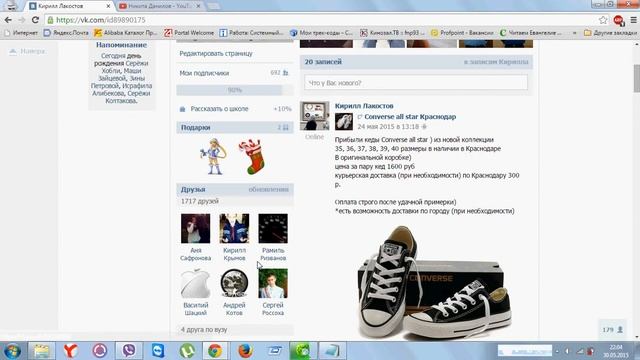
Task: Open uTorrent from the taskbar
Action: point(187,351)
